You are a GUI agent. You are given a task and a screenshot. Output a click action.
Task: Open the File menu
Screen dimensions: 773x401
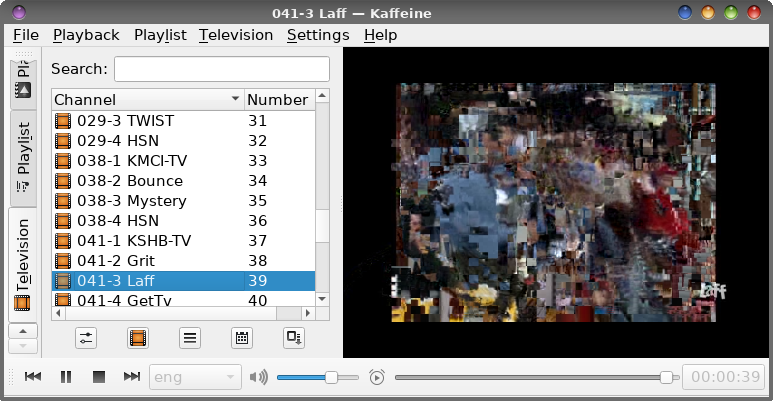[x=26, y=35]
